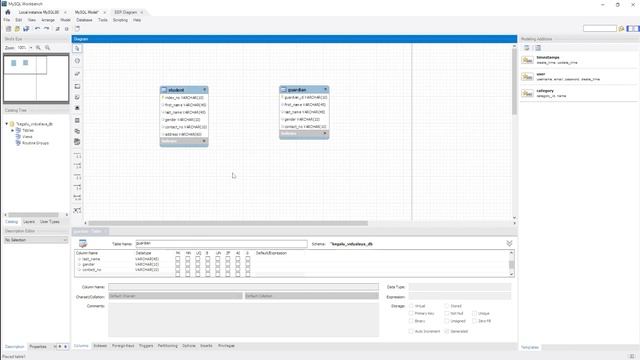640x360 pixels.
Task: Choose the 1:n non-identifying relationship tool
Action: 77,166
